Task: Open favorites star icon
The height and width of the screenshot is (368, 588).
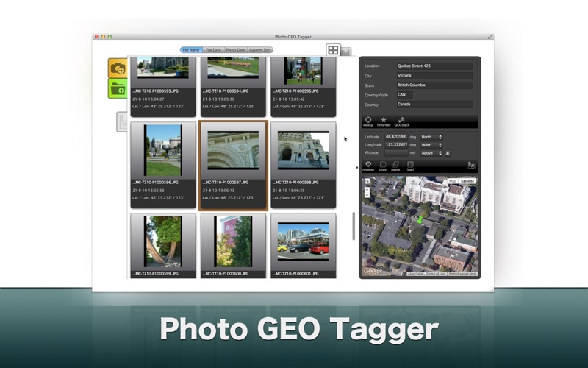Action: [x=384, y=121]
